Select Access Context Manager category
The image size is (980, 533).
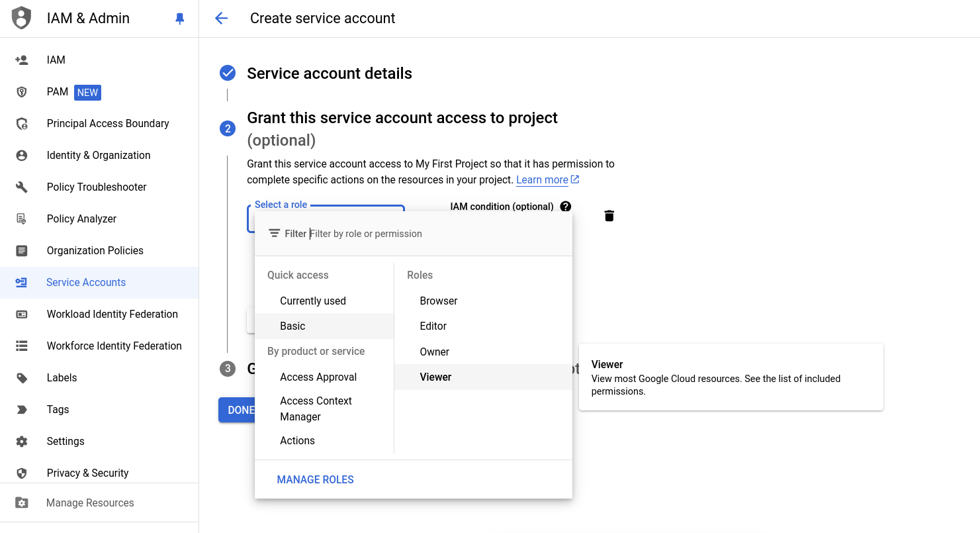coord(324,409)
